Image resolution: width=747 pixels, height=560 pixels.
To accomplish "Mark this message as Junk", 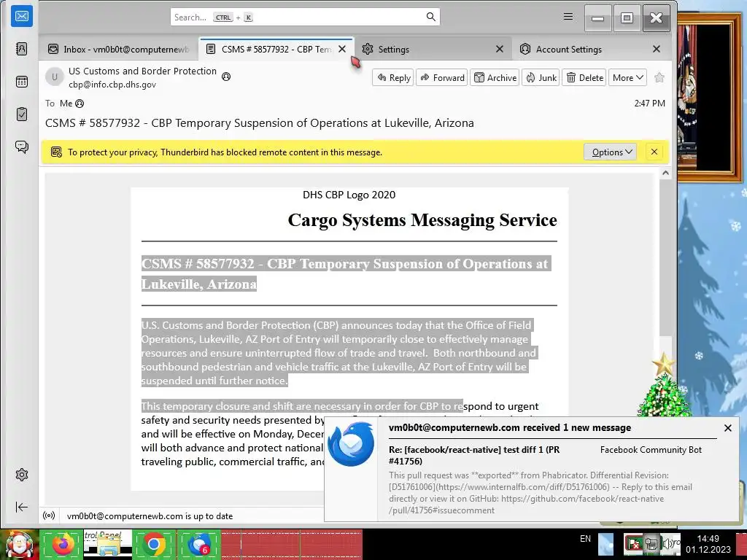I will pyautogui.click(x=541, y=77).
